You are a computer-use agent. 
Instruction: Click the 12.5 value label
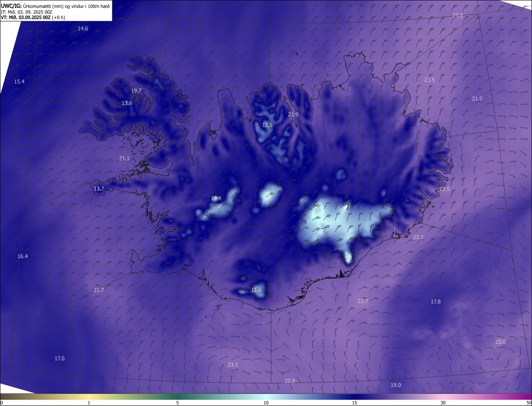(268, 125)
